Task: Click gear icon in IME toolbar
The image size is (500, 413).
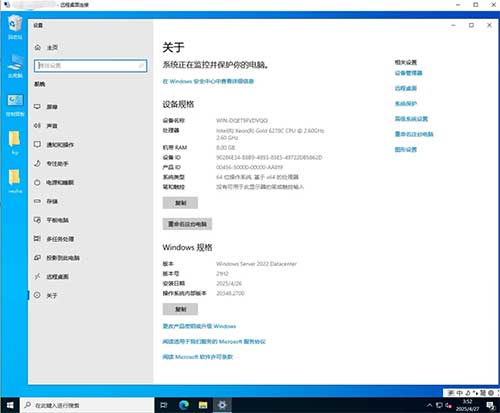Action: coord(491,393)
